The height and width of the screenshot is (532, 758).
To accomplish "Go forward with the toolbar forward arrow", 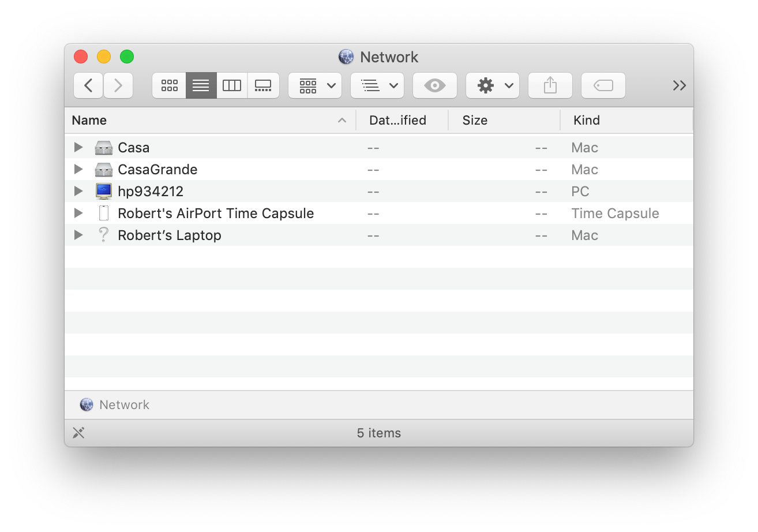I will tap(118, 85).
